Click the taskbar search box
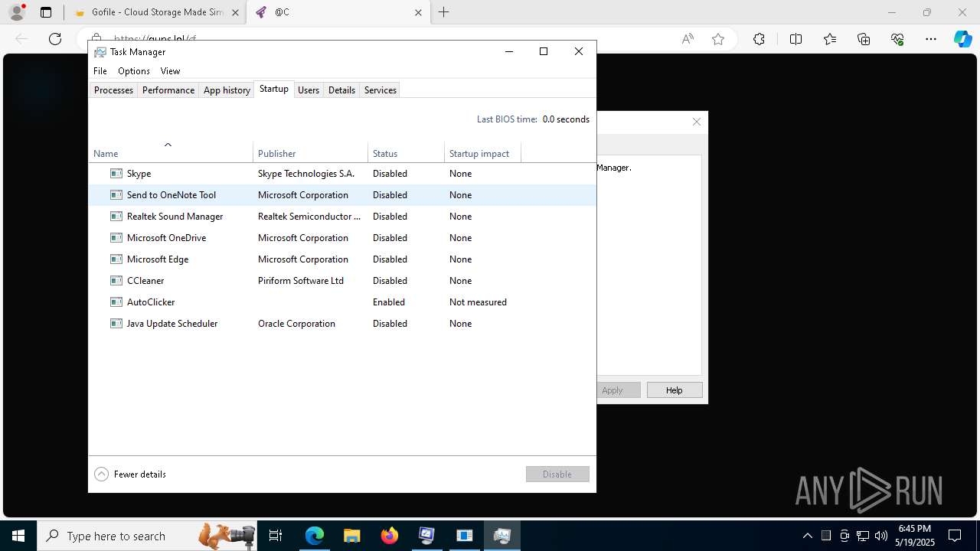The width and height of the screenshot is (980, 551). 148,536
